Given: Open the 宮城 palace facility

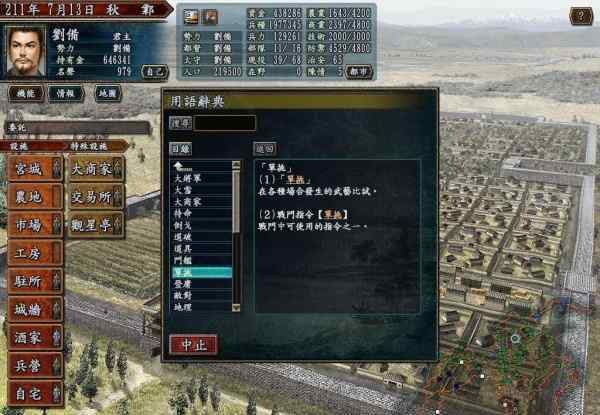Looking at the screenshot, I should (35, 169).
